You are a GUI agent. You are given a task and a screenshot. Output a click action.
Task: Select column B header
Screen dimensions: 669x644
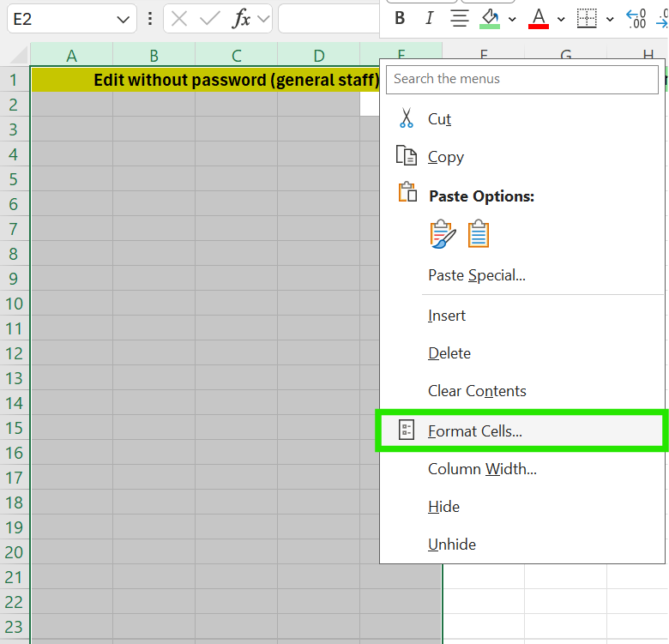click(154, 55)
